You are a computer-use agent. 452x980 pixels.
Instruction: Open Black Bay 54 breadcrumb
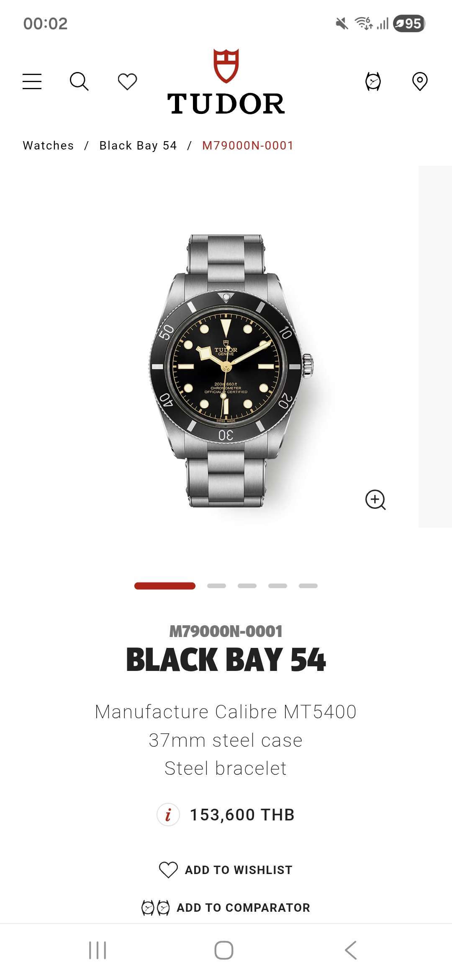click(x=138, y=145)
